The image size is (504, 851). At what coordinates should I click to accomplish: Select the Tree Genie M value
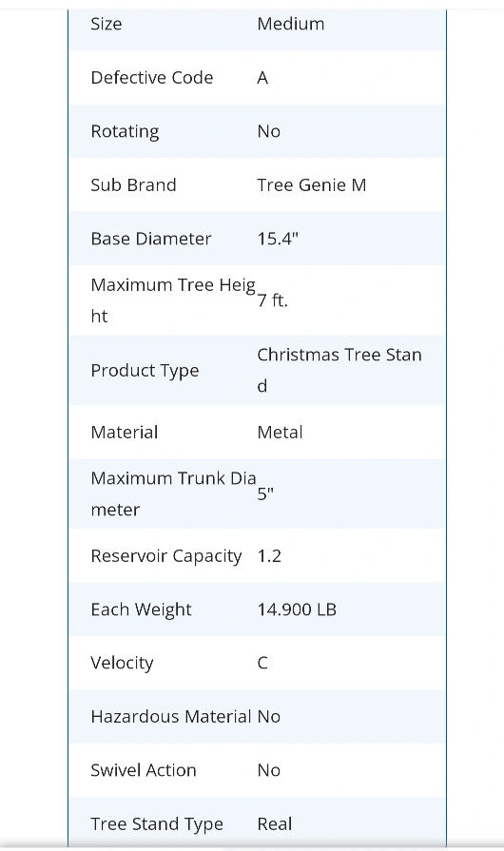coord(312,185)
